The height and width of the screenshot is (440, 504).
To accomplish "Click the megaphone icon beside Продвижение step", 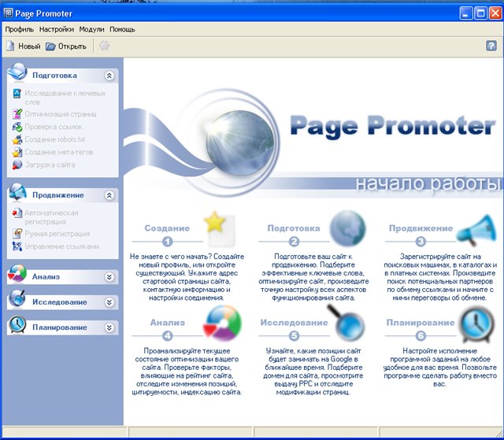I will click(476, 230).
